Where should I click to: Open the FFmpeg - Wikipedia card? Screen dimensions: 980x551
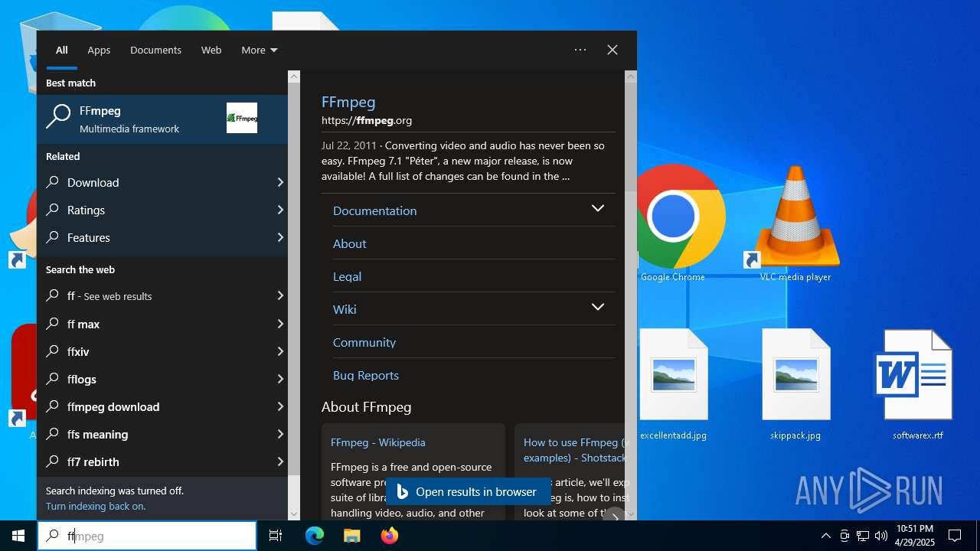[x=413, y=471]
